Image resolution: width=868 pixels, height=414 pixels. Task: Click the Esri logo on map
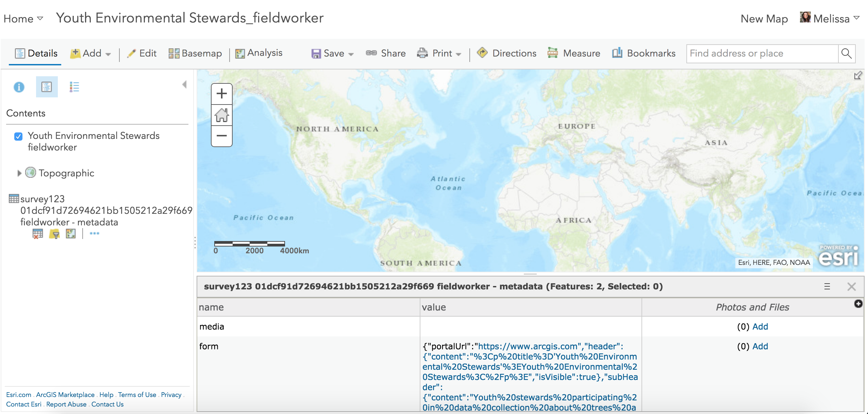(839, 256)
